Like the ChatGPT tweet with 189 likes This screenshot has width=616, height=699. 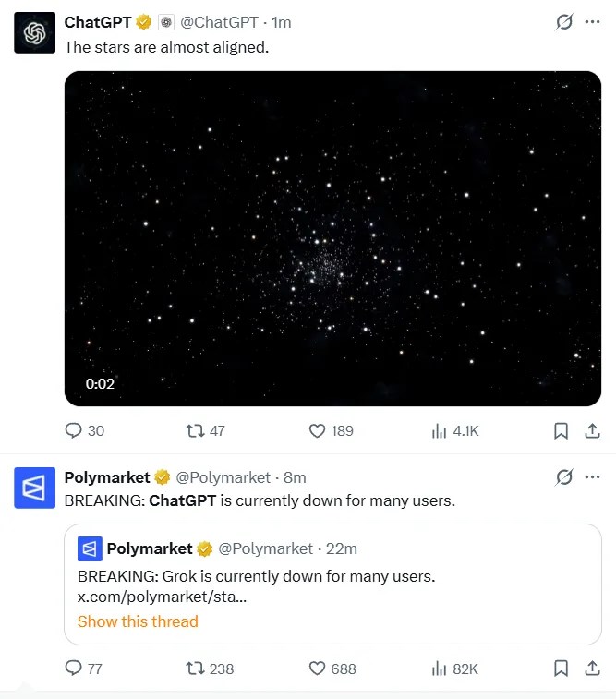(x=331, y=430)
